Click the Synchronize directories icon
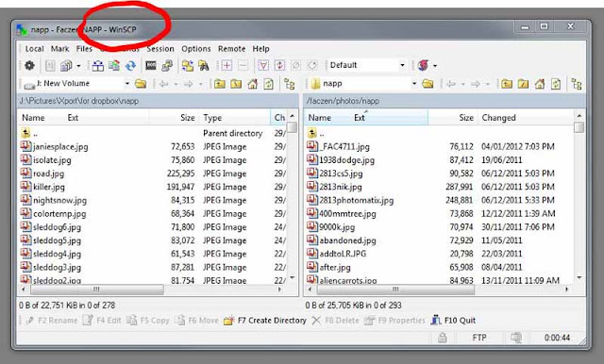Screen dimensions: 604x364 (x=114, y=66)
